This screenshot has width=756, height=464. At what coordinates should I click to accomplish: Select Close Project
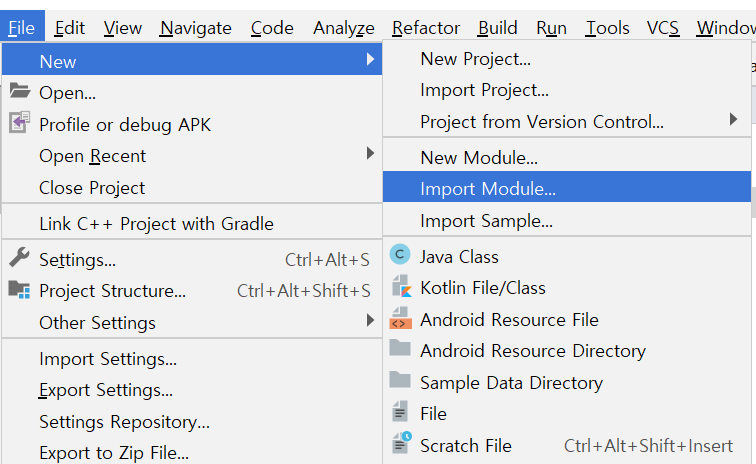click(192, 186)
